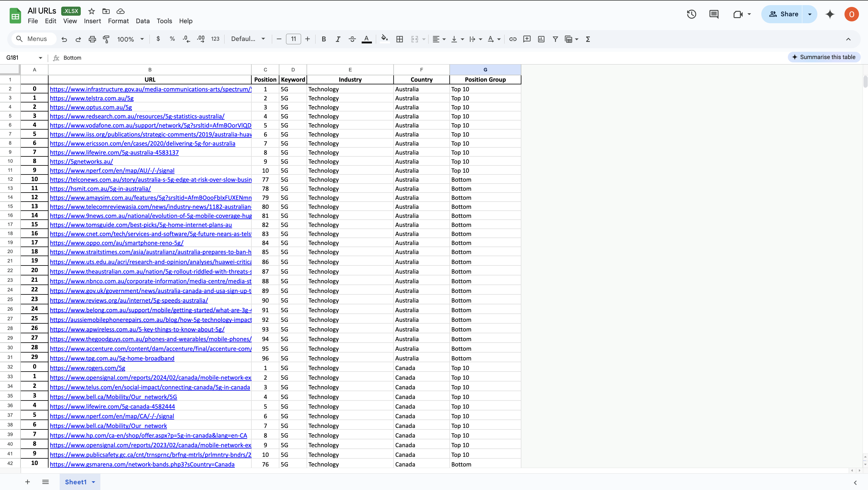Insert chart icon

(541, 39)
